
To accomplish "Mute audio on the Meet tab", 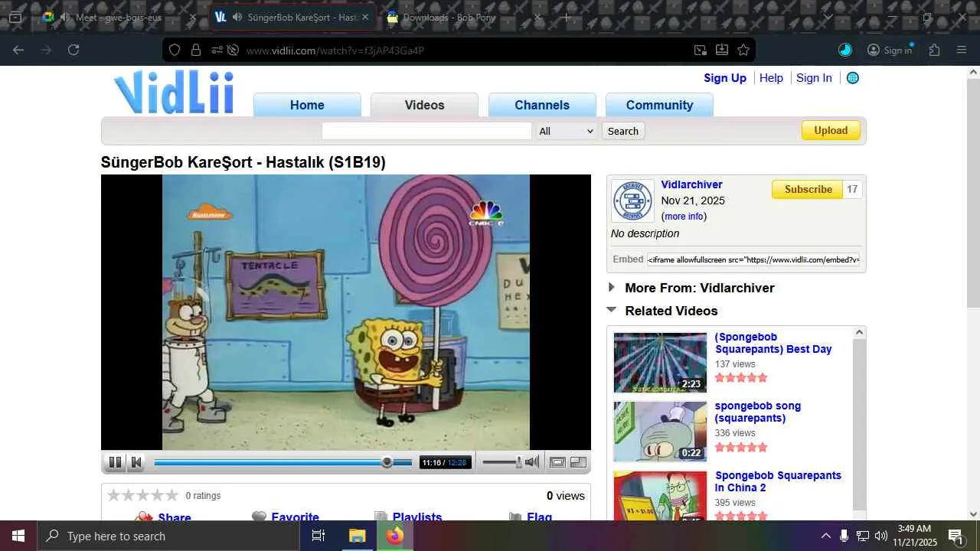I will click(64, 17).
